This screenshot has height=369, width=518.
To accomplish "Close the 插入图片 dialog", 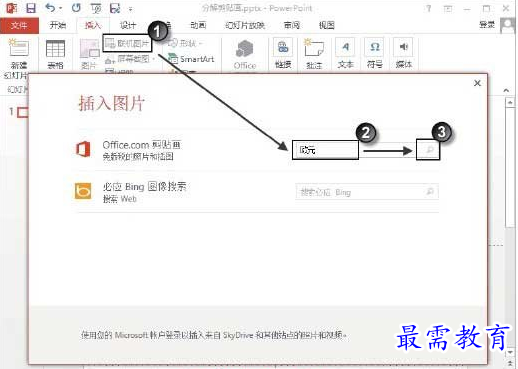I will coord(477,83).
